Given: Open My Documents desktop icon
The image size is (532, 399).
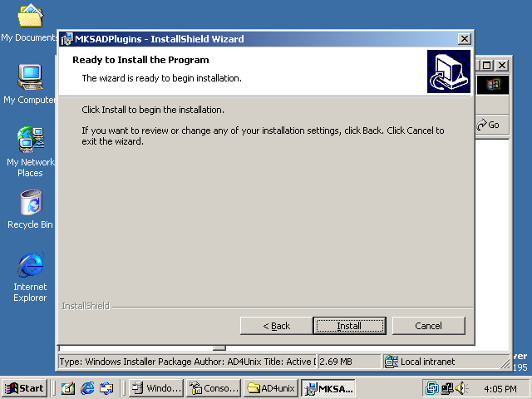Looking at the screenshot, I should tap(30, 22).
